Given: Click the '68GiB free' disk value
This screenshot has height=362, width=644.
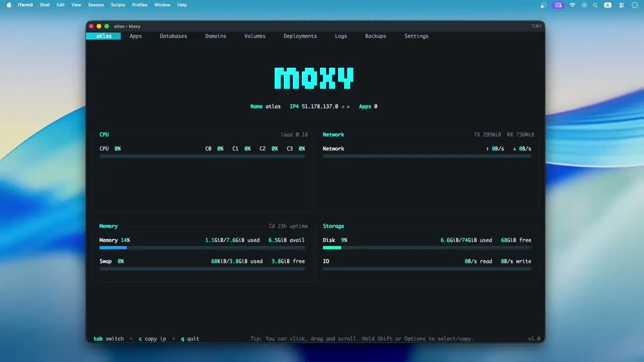Looking at the screenshot, I should click(x=516, y=240).
